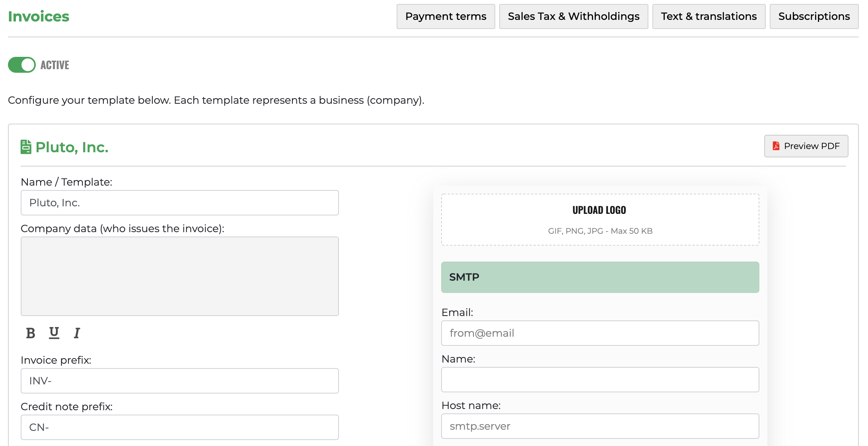This screenshot has height=446, width=868.
Task: Open Text & translations settings
Action: [x=708, y=16]
